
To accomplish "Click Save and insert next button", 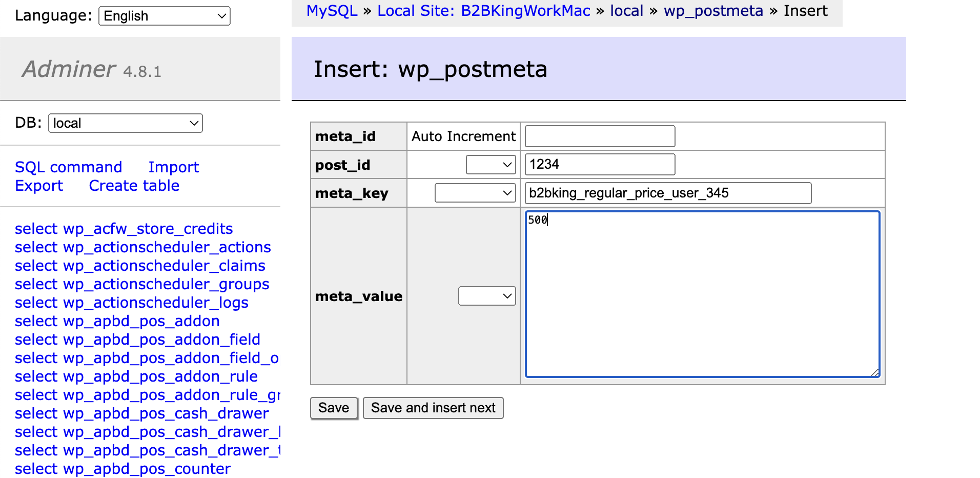I will (x=433, y=408).
